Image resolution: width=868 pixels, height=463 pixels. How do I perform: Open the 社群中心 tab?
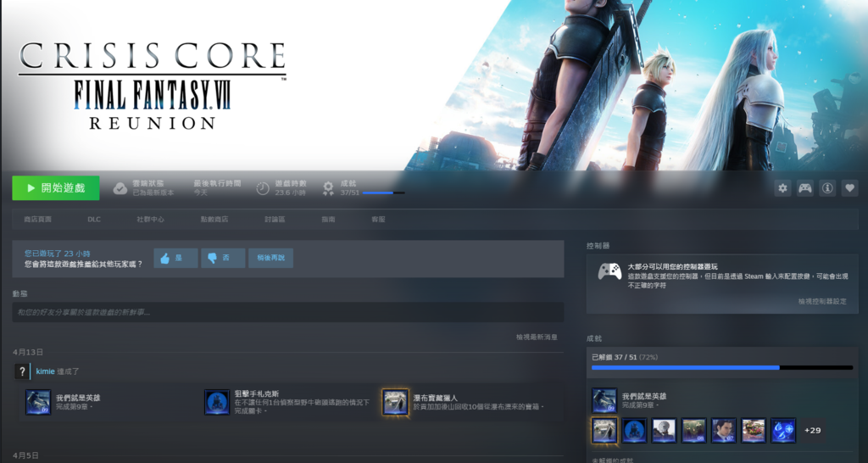pos(151,220)
